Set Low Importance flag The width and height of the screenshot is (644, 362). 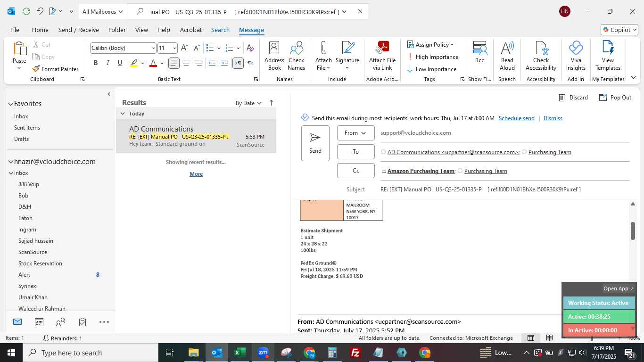tap(431, 69)
